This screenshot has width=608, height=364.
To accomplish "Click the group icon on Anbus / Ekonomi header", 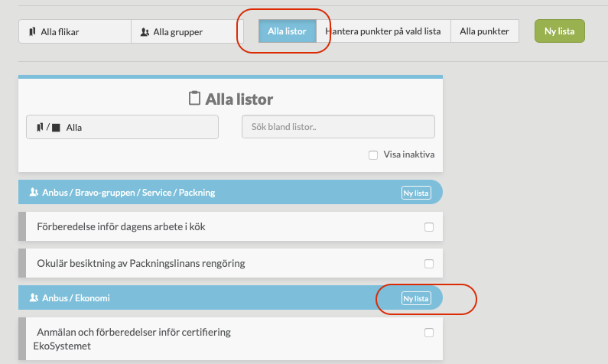I will click(33, 297).
